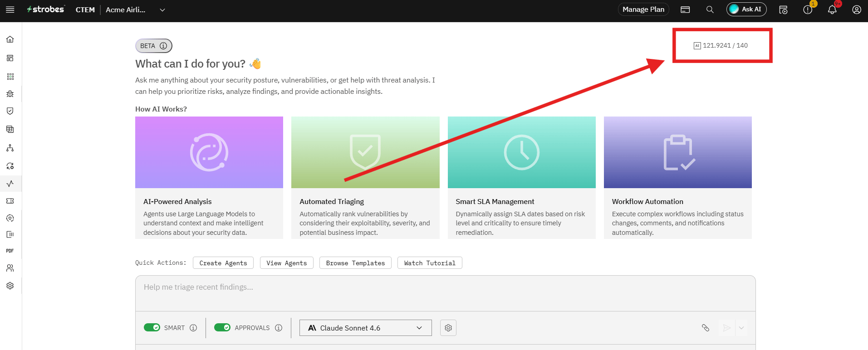Open the shield check sidebar icon
Image resolution: width=868 pixels, height=350 pixels.
[10, 111]
